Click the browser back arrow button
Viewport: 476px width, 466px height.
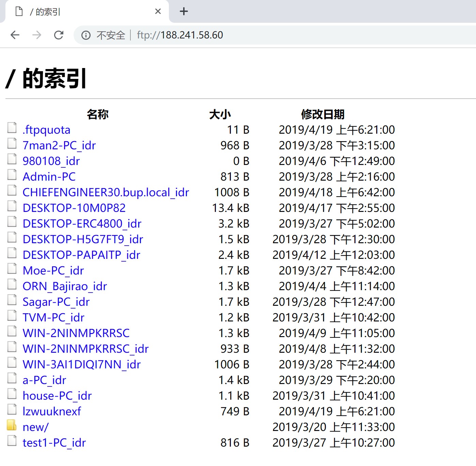click(15, 35)
